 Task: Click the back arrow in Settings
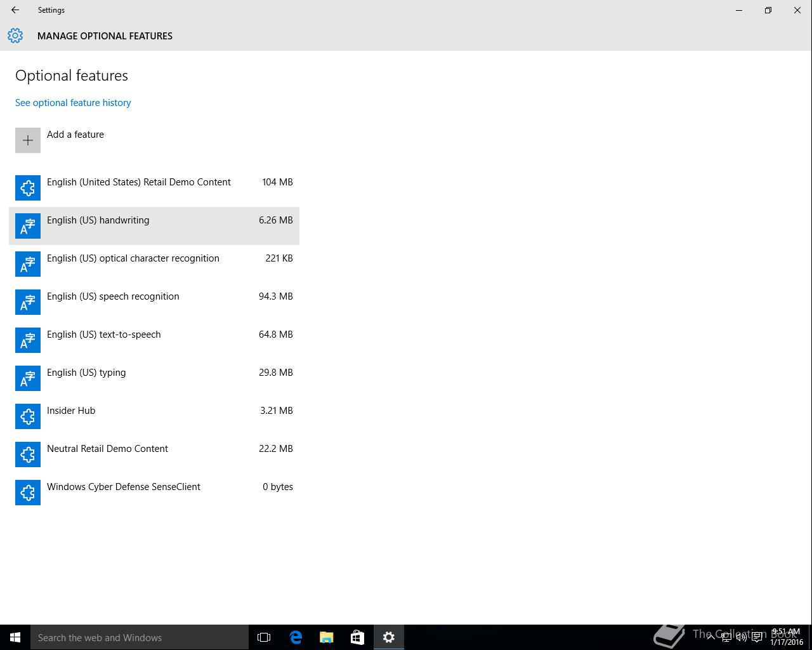pyautogui.click(x=15, y=10)
